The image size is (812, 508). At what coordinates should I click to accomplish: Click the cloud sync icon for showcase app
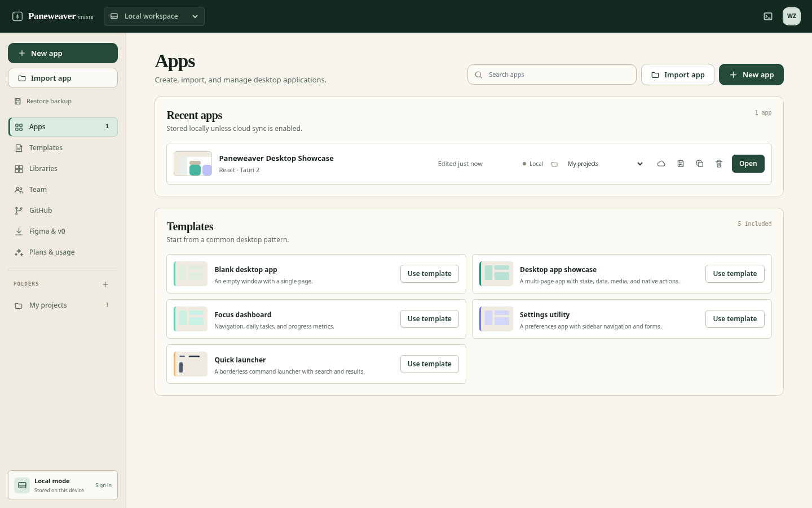click(x=661, y=164)
